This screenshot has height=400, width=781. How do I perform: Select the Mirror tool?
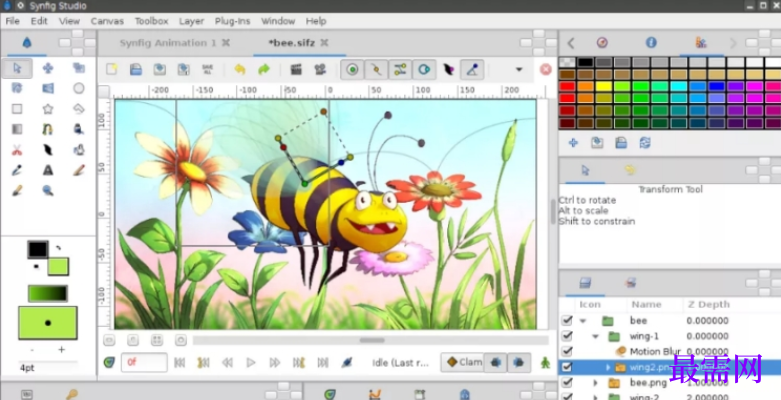pos(48,89)
